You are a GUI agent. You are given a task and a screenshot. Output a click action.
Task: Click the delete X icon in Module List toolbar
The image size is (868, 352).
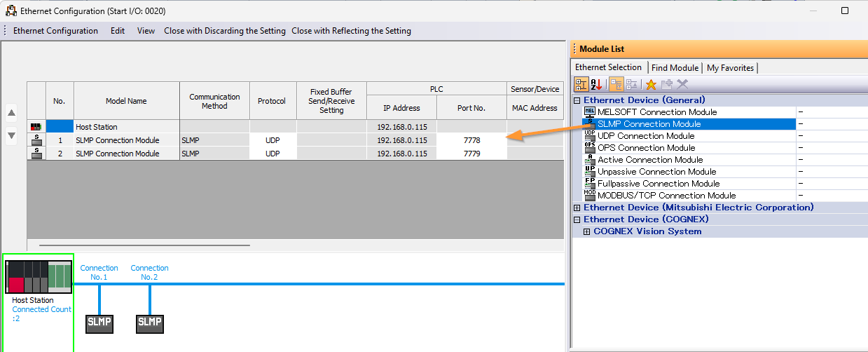[682, 84]
